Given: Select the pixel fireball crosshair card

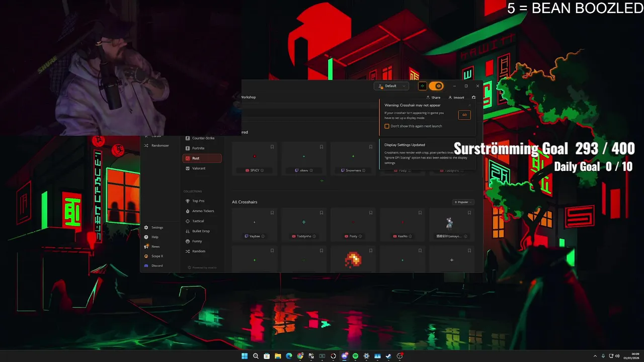Looking at the screenshot, I should (x=353, y=259).
